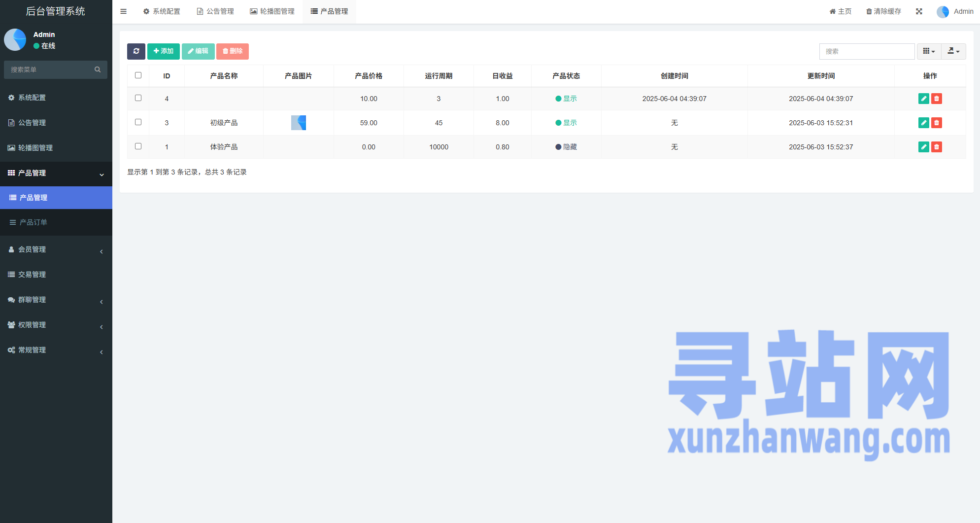Click the refresh table icon button
This screenshot has height=523, width=980.
click(x=136, y=51)
